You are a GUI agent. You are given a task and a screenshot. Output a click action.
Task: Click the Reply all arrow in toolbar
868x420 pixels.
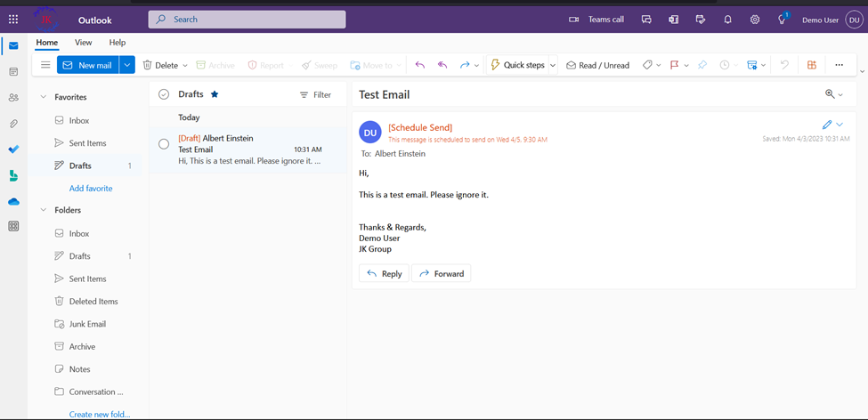click(x=442, y=65)
